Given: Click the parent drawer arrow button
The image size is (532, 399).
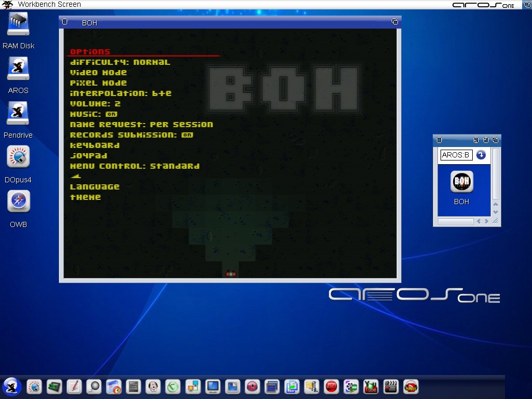Looking at the screenshot, I should pyautogui.click(x=481, y=155).
